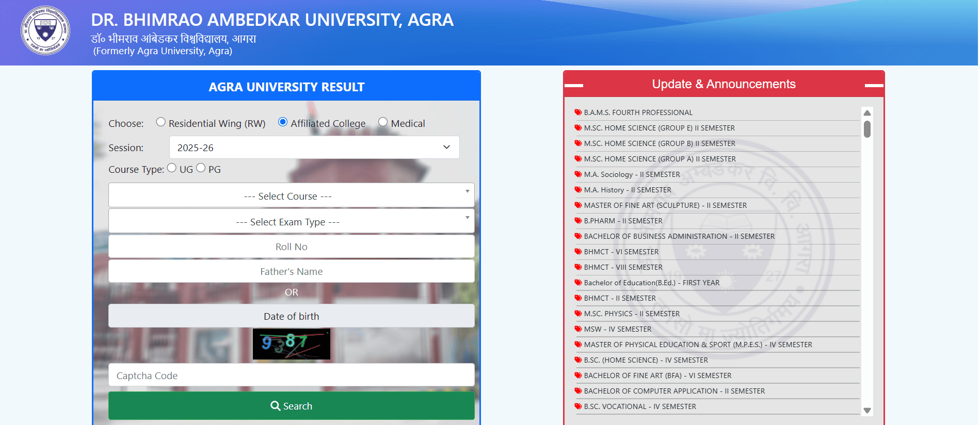Open MASTER OF PHYSICAL EDUCATION & SPORT announcement
Viewport: 980px width, 425px height.
[698, 345]
